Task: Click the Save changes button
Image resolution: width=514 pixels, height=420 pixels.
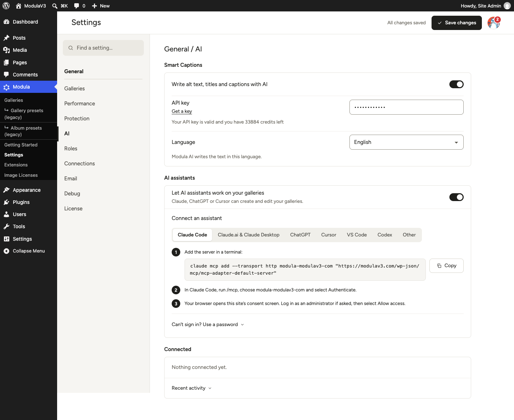Action: point(457,23)
